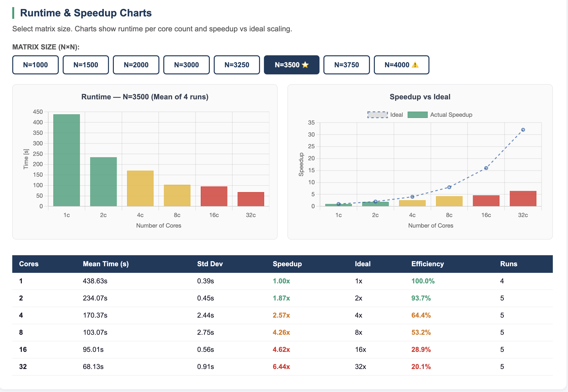Screen dimensions: 568x392
Task: Switch to N=3000 matrix size
Action: pos(187,65)
